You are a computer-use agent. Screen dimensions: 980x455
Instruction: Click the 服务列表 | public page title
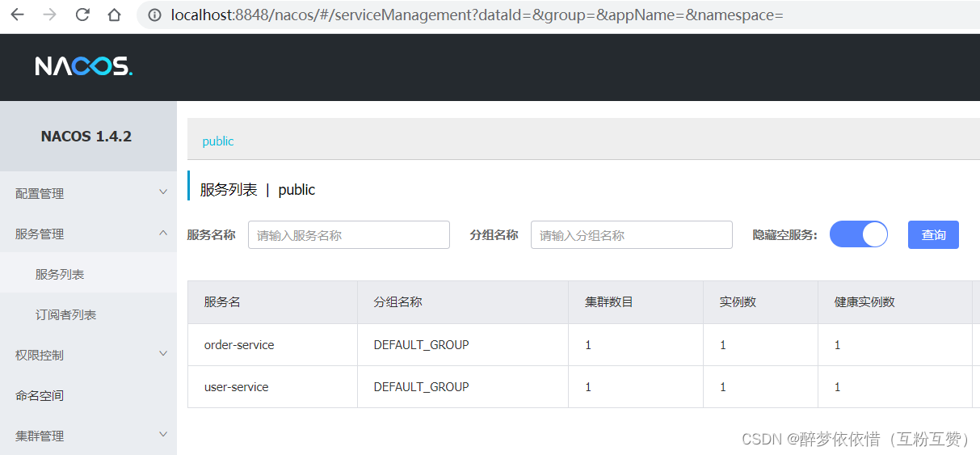coord(258,190)
